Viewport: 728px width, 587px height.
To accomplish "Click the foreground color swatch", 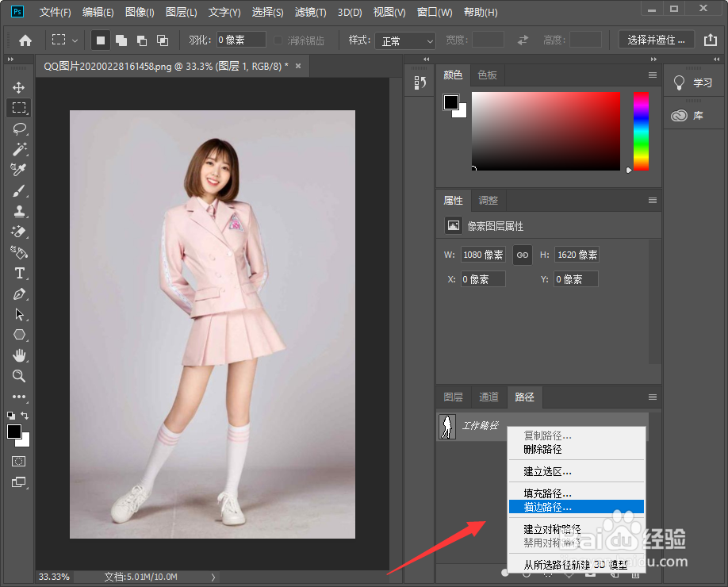I will 13,432.
